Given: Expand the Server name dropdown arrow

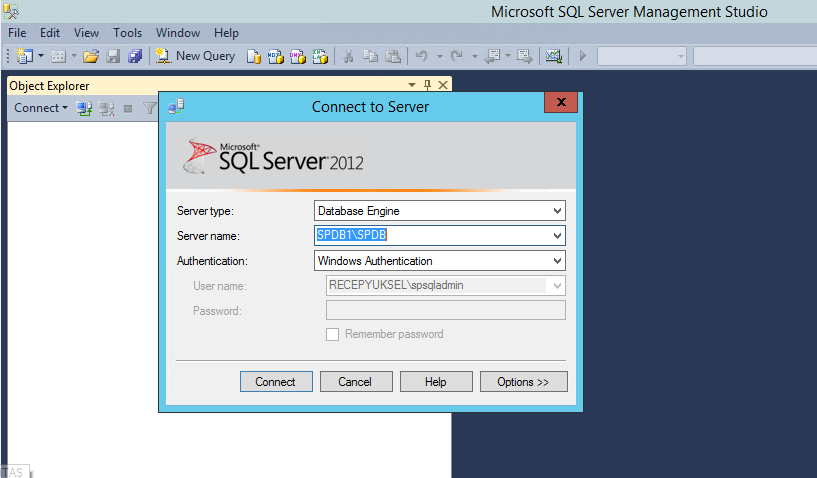Looking at the screenshot, I should [x=557, y=236].
